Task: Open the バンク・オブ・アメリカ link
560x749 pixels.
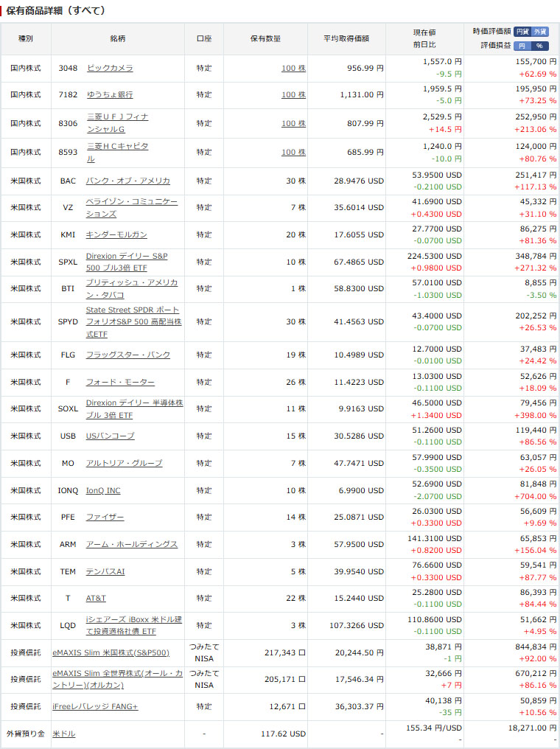Action: click(128, 181)
